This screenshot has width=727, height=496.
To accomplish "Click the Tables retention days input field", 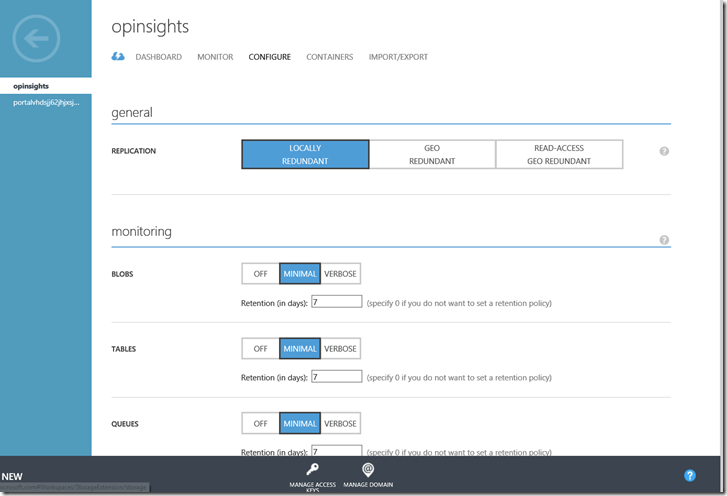I will point(336,377).
